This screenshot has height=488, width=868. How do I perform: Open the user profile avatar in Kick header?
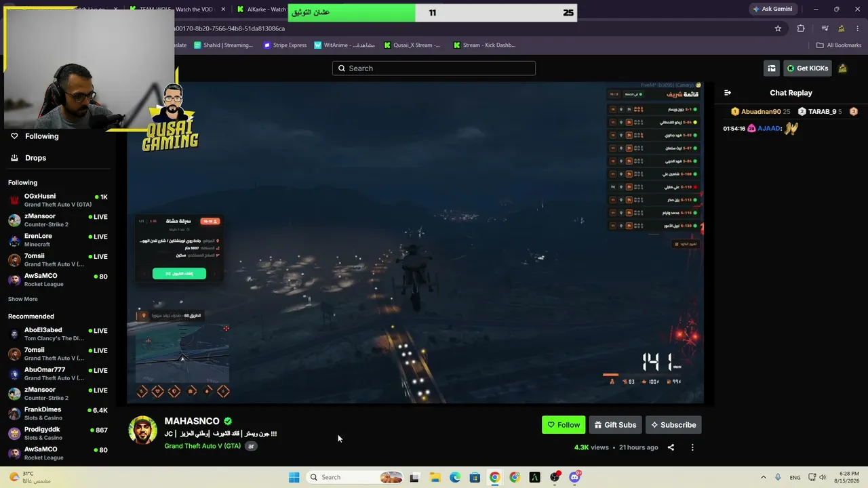pyautogui.click(x=843, y=68)
